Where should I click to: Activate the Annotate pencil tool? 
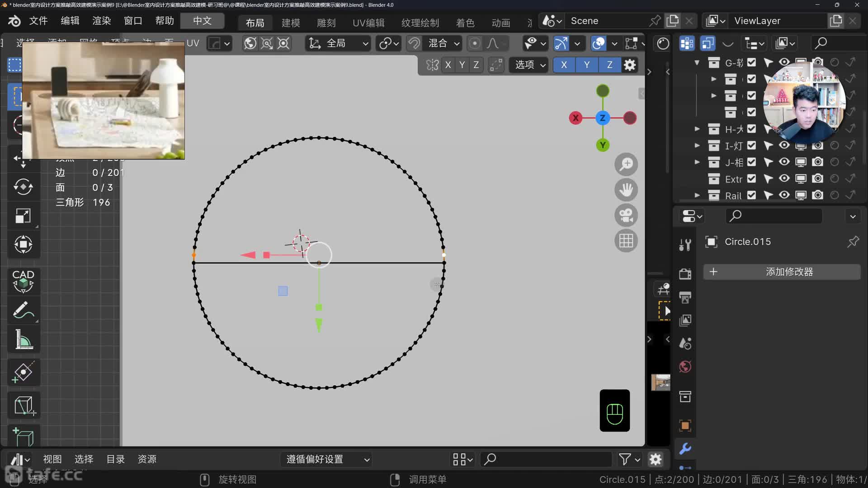coord(23,310)
